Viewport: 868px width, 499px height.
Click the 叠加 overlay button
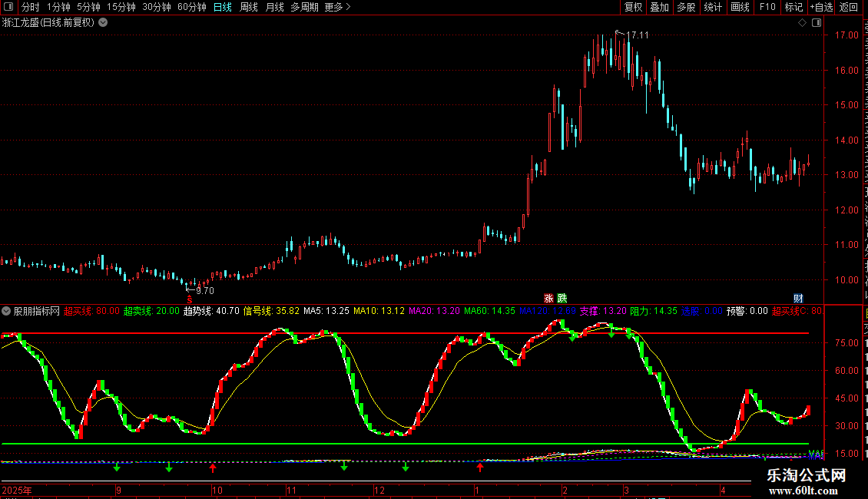pos(659,7)
